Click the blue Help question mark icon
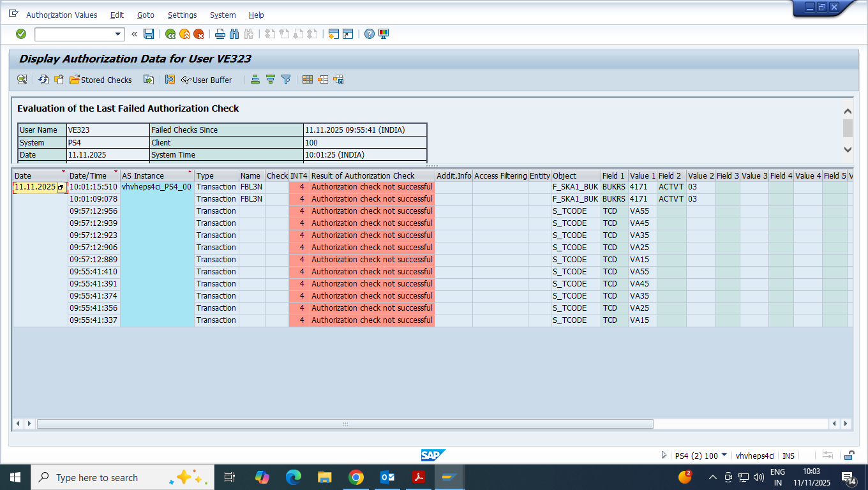 pos(369,34)
